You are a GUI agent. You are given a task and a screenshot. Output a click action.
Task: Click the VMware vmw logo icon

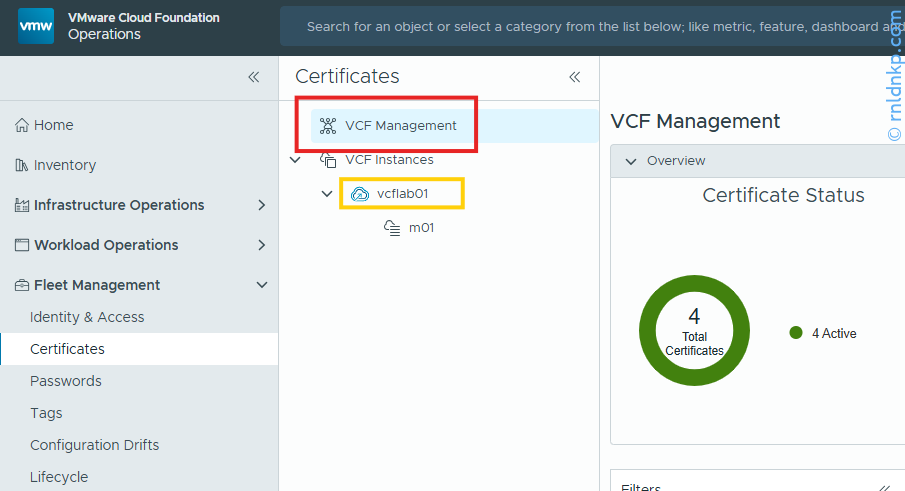(x=36, y=26)
